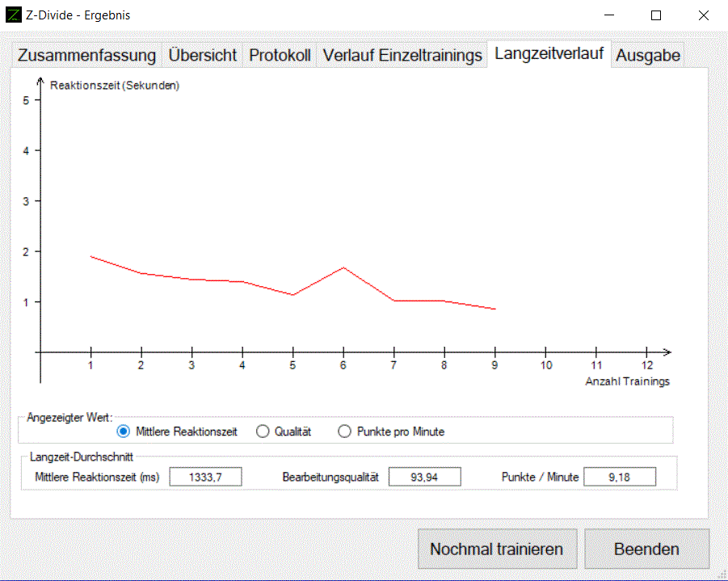Choose Punkte pro Minute radio button
The width and height of the screenshot is (728, 581).
click(x=345, y=432)
